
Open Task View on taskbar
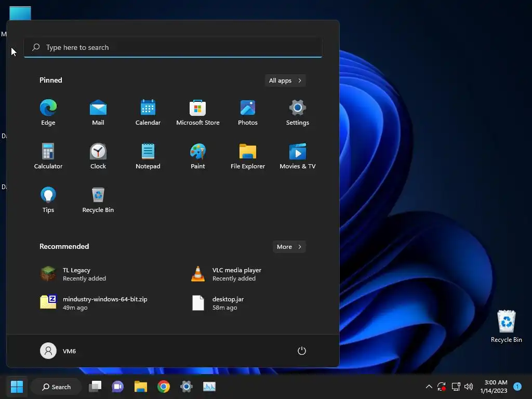[95, 387]
